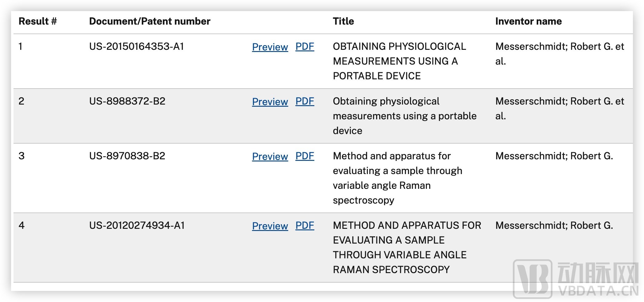Select patent number US-8988372-B2 text

coord(127,101)
